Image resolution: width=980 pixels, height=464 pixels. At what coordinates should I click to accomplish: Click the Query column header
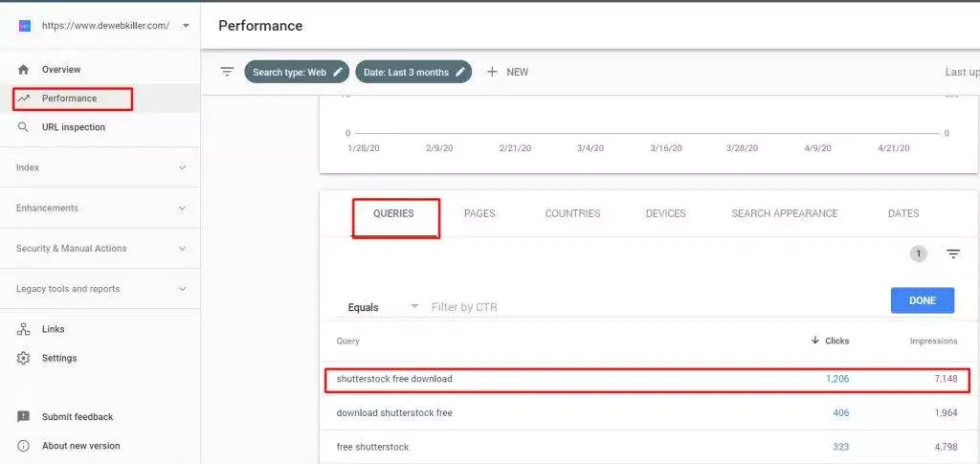click(347, 341)
